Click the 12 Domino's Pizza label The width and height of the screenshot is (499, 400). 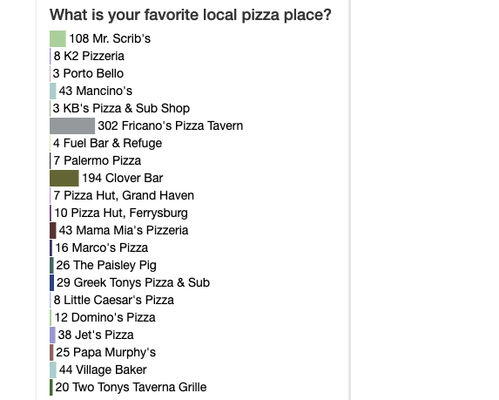click(x=105, y=317)
